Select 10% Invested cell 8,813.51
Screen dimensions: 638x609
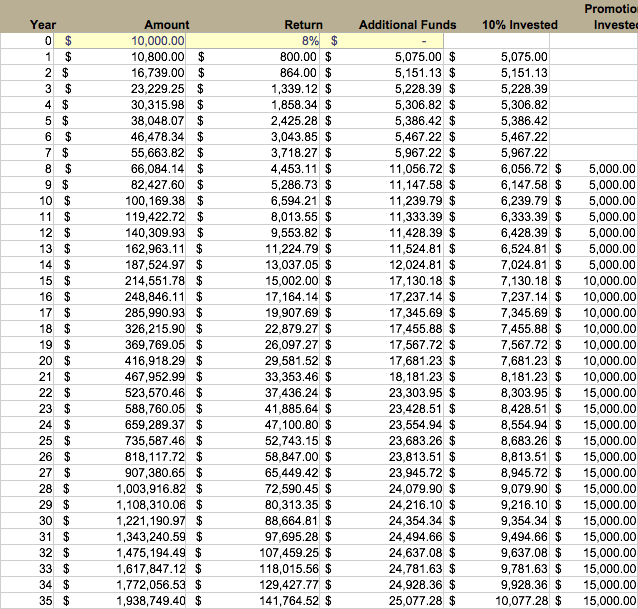(x=496, y=457)
